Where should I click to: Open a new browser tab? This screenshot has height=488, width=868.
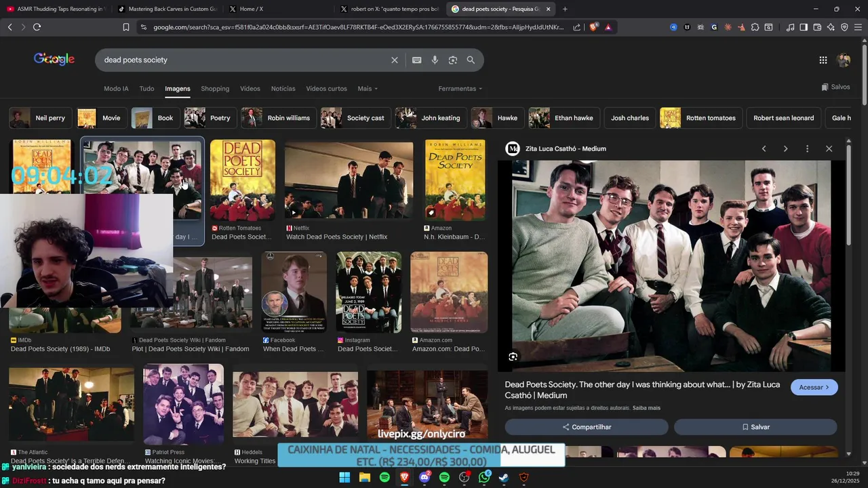pyautogui.click(x=565, y=9)
